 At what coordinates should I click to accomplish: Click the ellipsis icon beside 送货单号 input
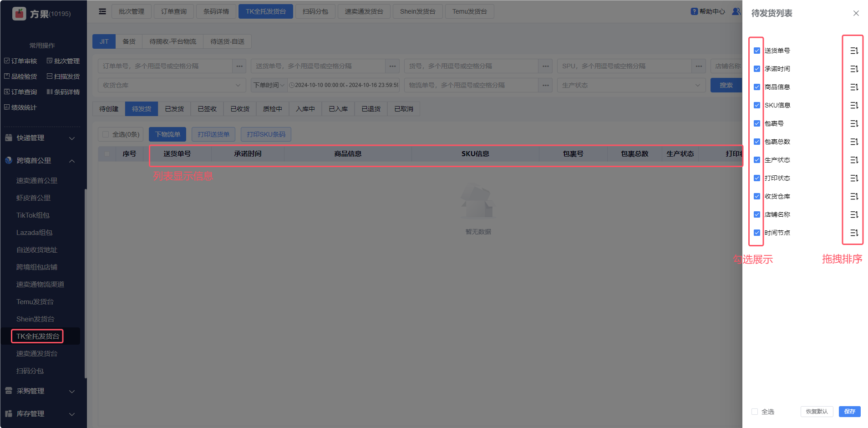[392, 66]
